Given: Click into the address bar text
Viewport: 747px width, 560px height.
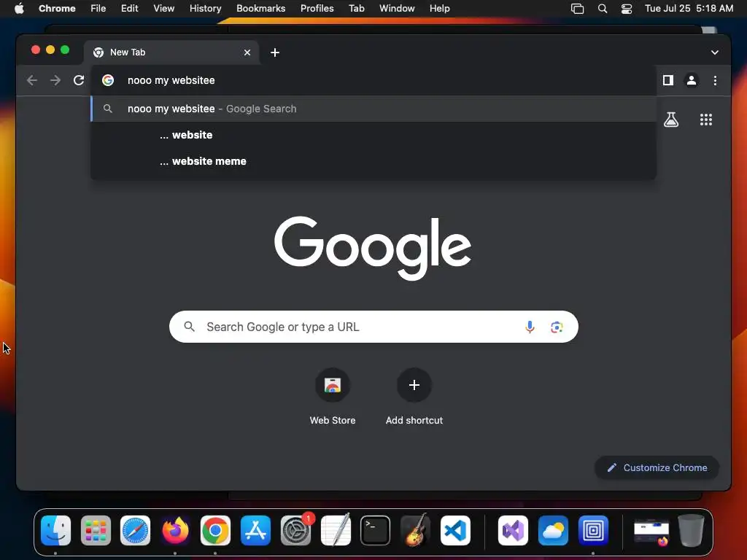Looking at the screenshot, I should coord(171,80).
